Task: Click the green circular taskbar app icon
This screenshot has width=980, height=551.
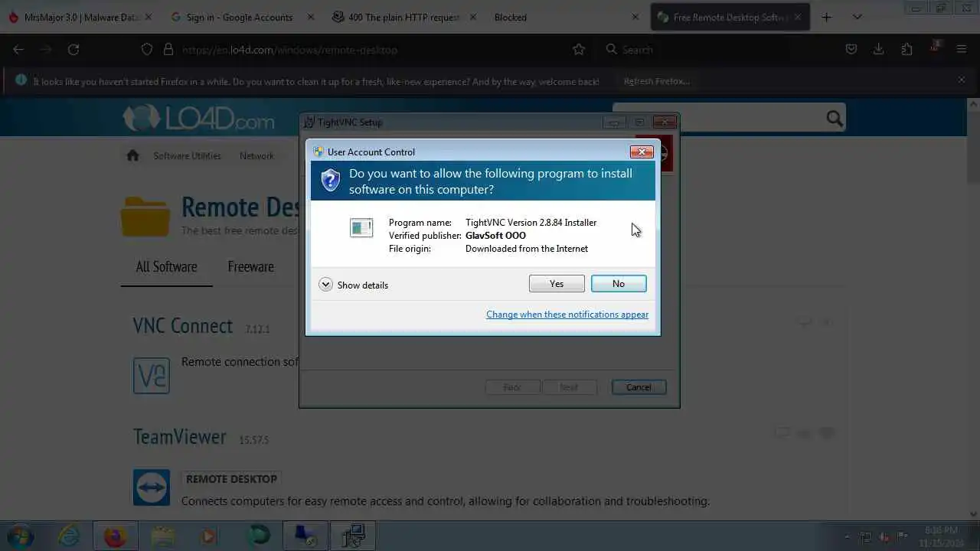Action: click(259, 536)
